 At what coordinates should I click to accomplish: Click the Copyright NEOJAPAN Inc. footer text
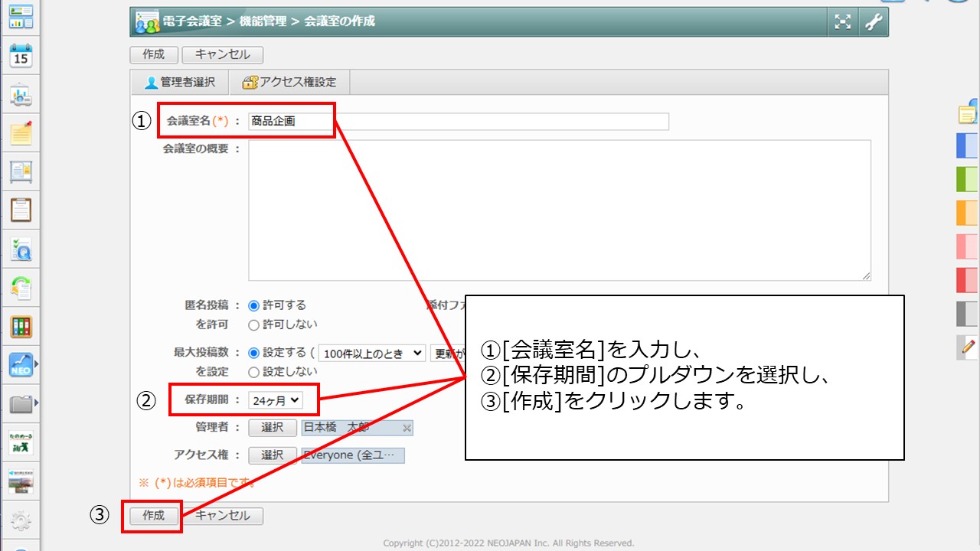508,543
